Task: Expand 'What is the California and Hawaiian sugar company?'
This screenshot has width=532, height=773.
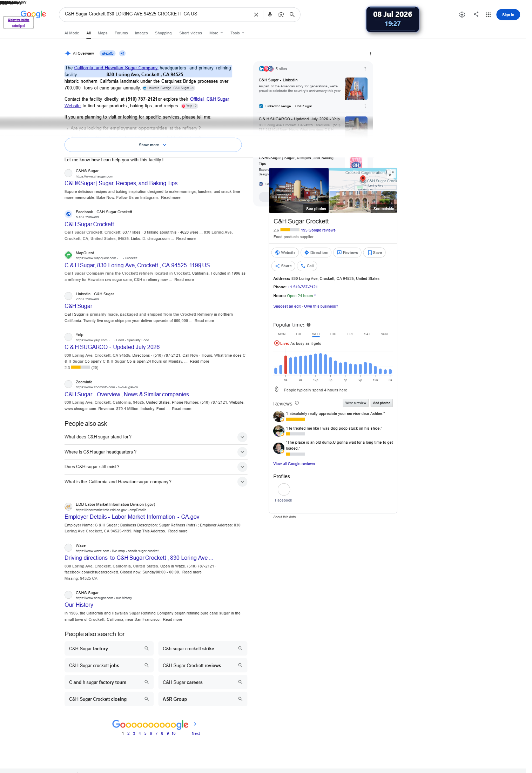Action: click(156, 482)
